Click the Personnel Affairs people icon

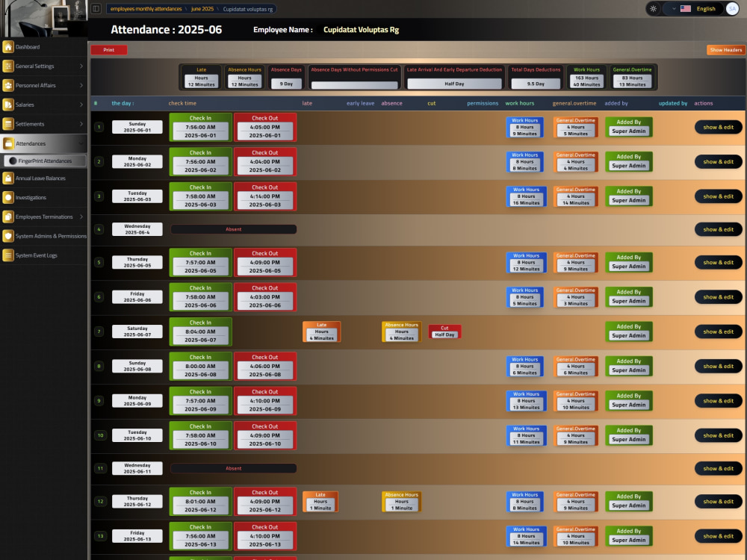[x=8, y=85]
